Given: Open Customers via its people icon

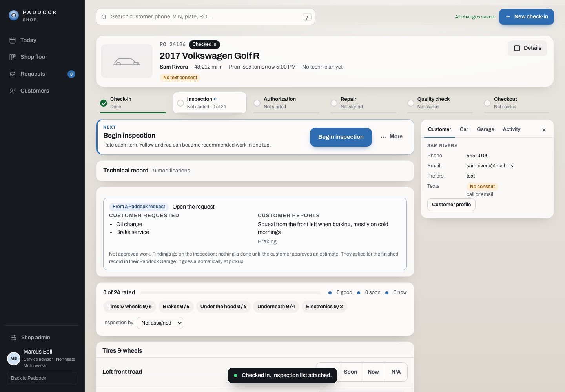Looking at the screenshot, I should point(13,91).
